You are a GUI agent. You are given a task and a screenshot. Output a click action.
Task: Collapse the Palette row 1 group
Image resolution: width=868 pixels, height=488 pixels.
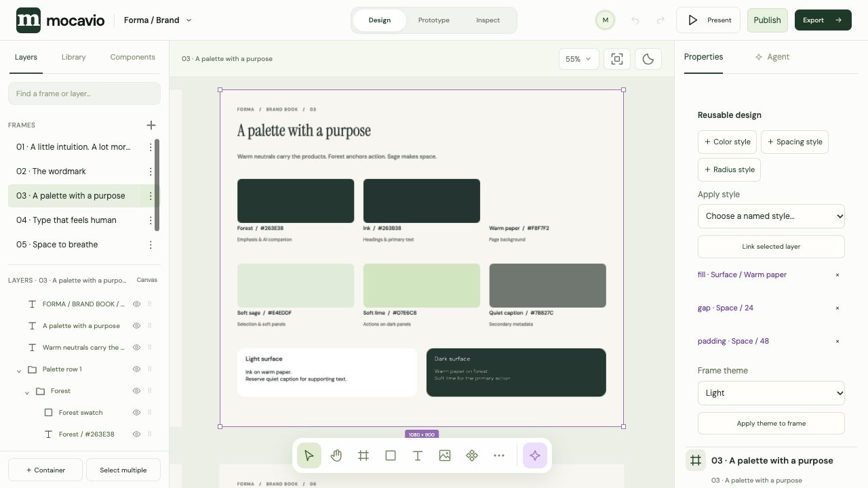(x=19, y=370)
